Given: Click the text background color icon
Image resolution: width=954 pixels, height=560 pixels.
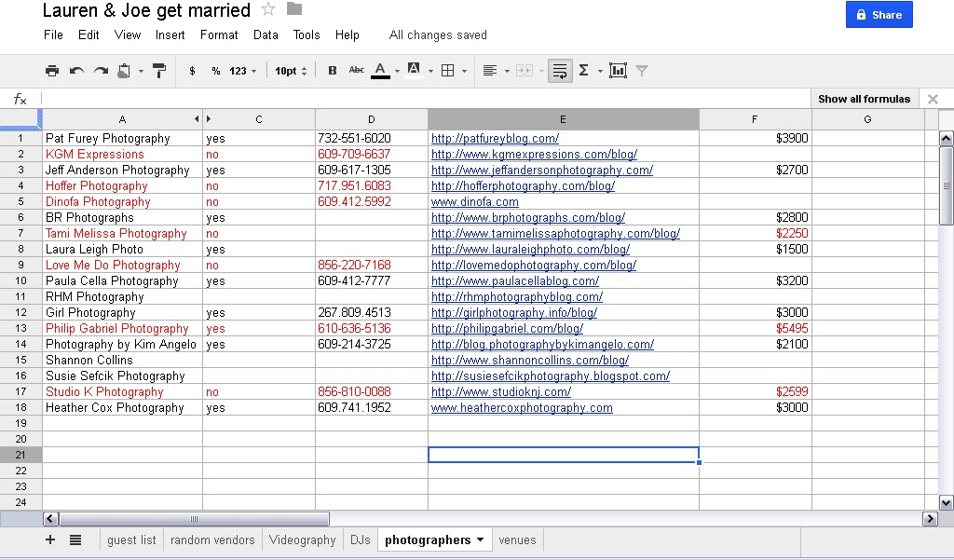Looking at the screenshot, I should [x=414, y=70].
